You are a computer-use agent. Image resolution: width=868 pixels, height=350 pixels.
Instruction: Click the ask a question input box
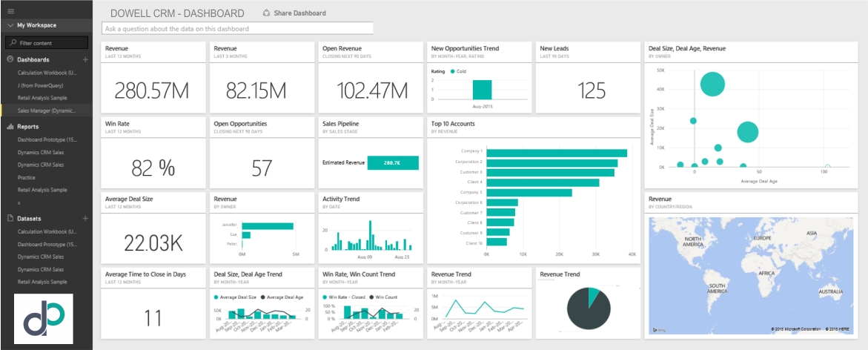point(237,29)
